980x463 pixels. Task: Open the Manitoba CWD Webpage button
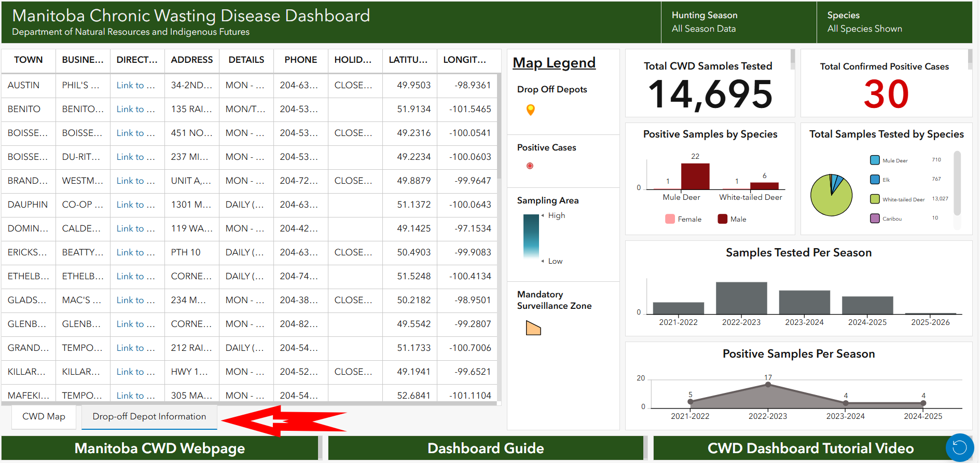tap(159, 448)
